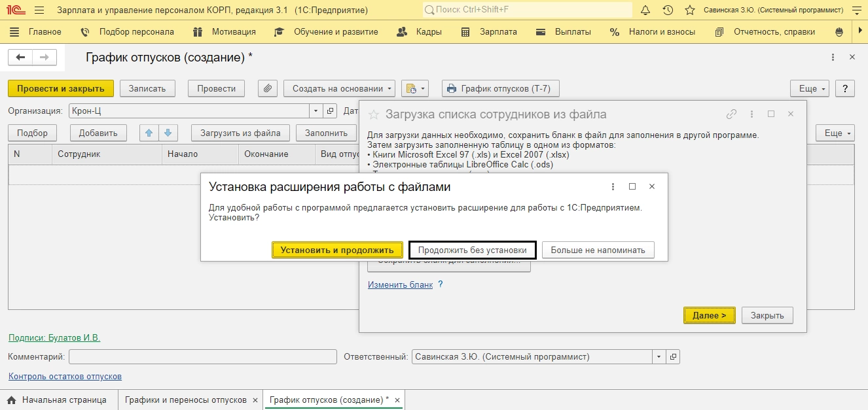Image resolution: width=868 pixels, height=410 pixels.
Task: Move row up with the up arrow
Action: pyautogui.click(x=149, y=133)
